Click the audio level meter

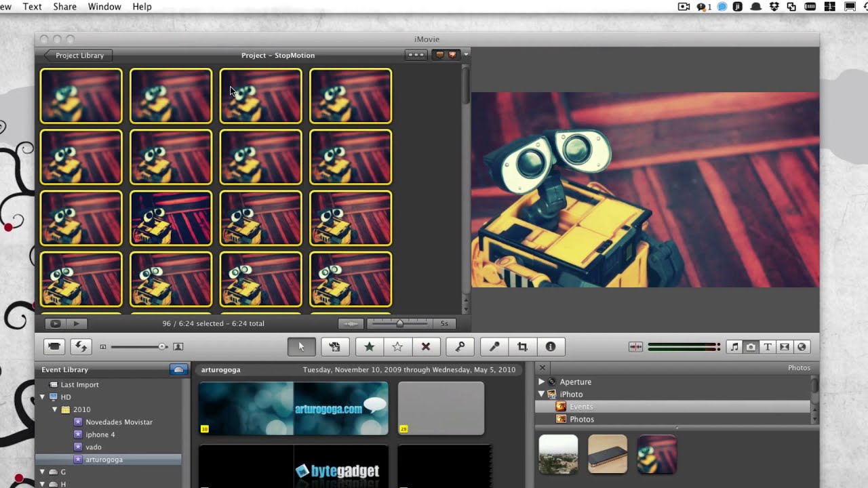coord(684,346)
